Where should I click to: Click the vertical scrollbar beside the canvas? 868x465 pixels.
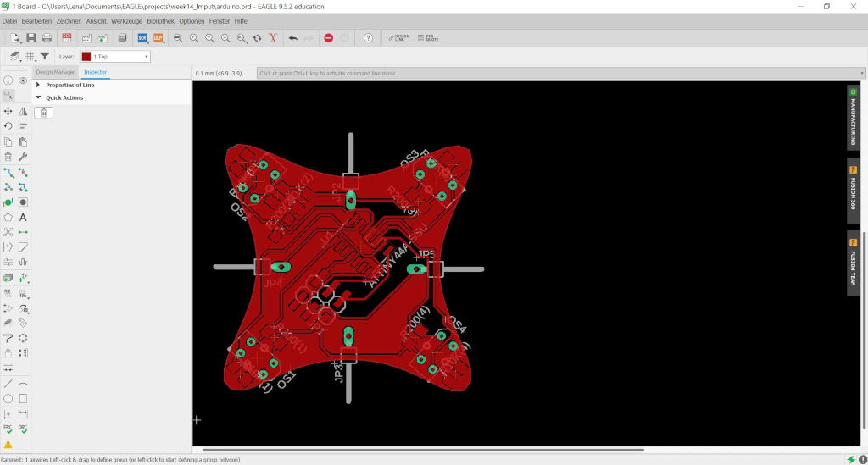864,330
